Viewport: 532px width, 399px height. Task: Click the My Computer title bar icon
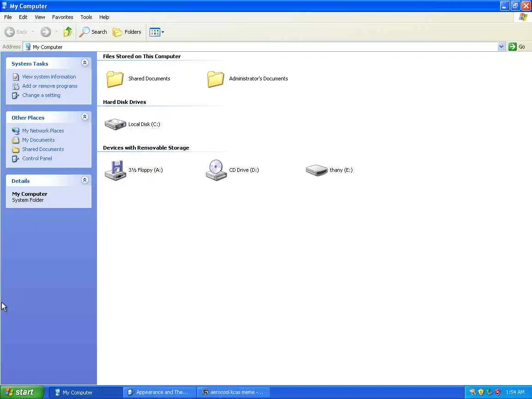click(5, 6)
